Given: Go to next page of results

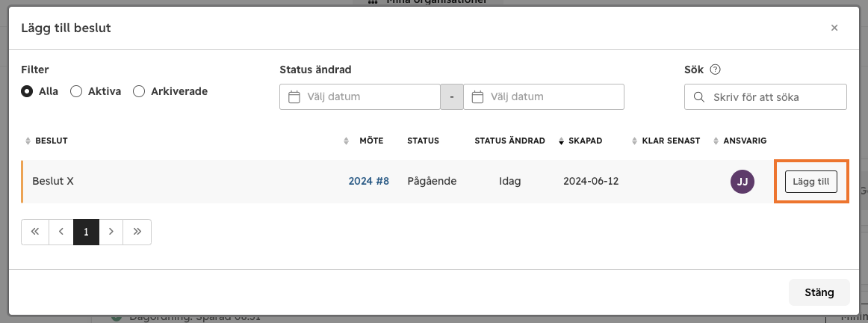Looking at the screenshot, I should click(x=111, y=232).
